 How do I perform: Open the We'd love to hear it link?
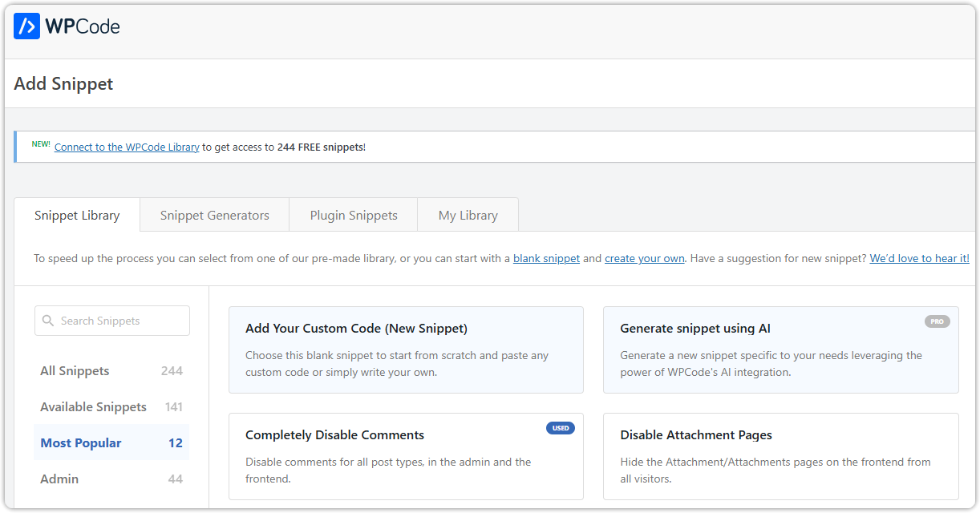[919, 258]
